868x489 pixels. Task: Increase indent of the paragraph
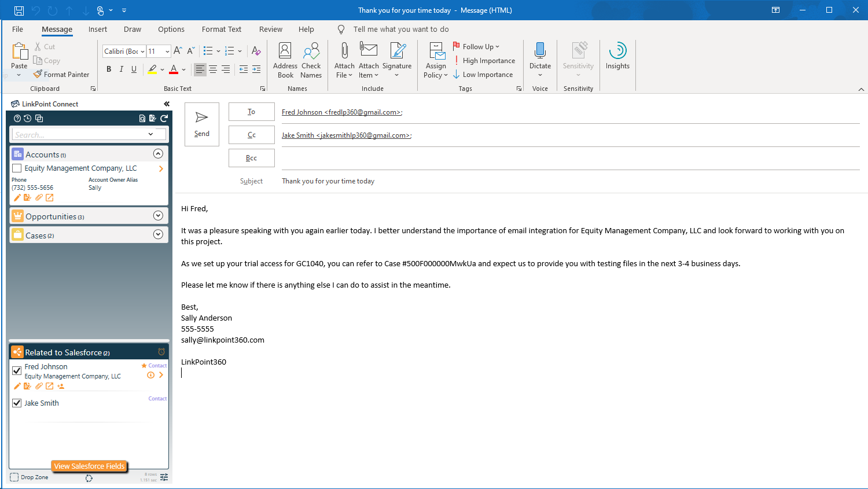[x=256, y=69]
